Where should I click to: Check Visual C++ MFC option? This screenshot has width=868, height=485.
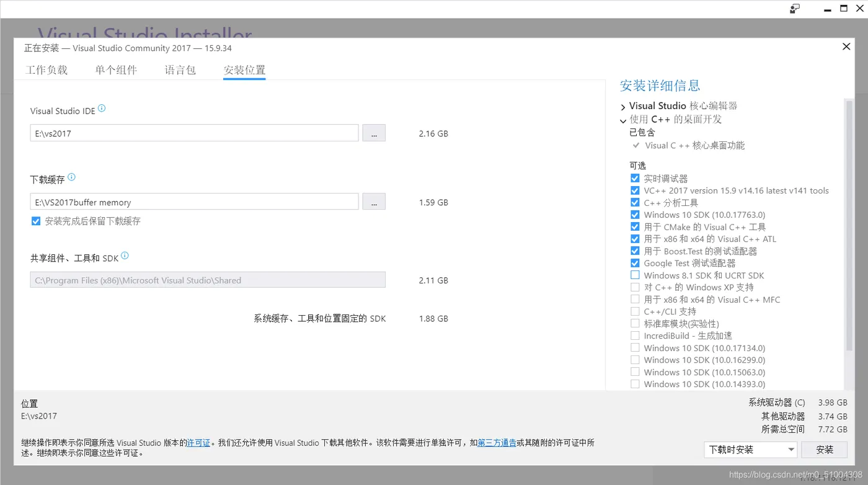click(x=635, y=300)
